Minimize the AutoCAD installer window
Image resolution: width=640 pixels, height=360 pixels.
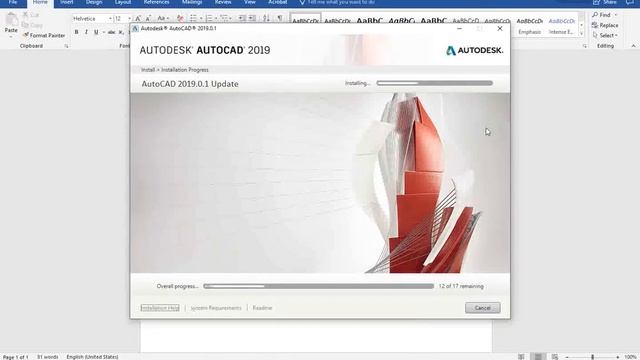tap(460, 29)
